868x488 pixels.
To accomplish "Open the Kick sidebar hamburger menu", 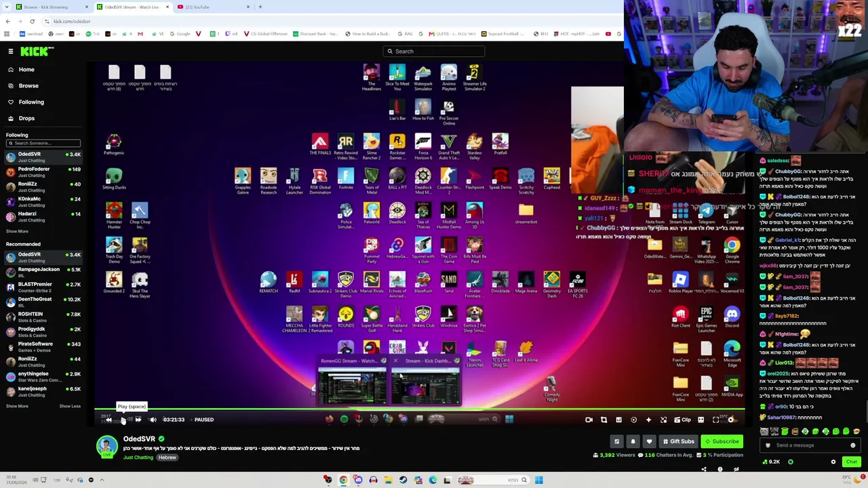I will coord(11,52).
